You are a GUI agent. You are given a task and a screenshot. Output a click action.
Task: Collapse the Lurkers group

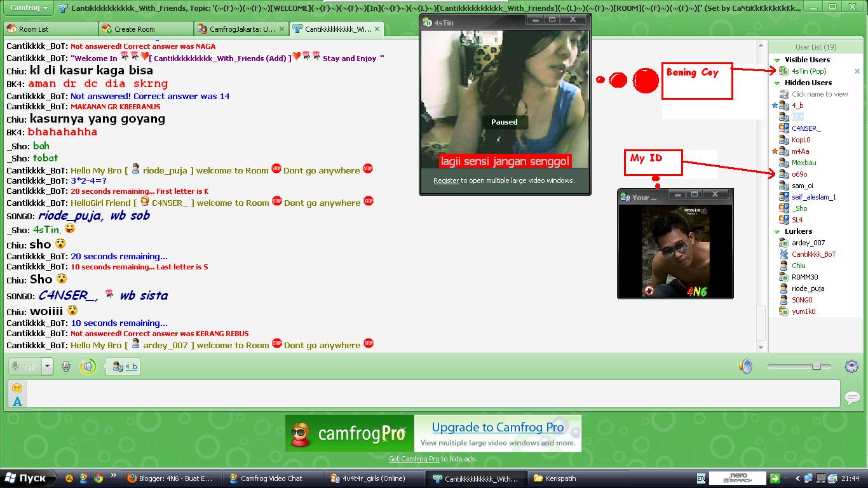(x=776, y=231)
